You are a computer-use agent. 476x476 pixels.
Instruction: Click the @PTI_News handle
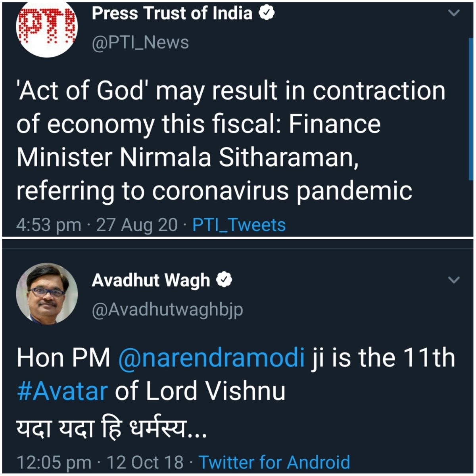140,42
